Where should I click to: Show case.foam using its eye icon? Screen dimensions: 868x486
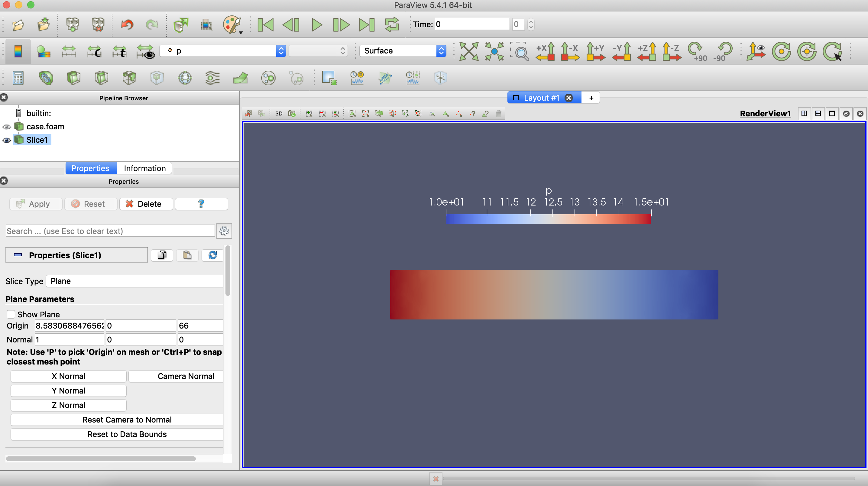click(6, 127)
